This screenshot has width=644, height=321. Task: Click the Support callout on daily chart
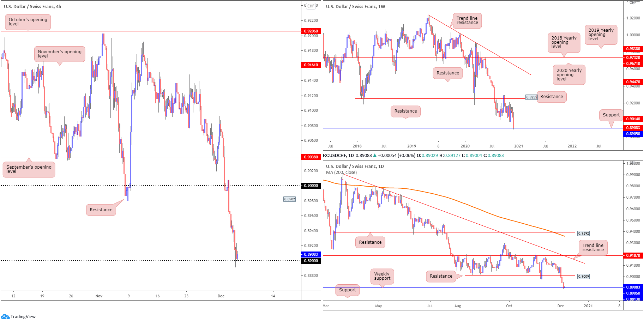coord(347,290)
